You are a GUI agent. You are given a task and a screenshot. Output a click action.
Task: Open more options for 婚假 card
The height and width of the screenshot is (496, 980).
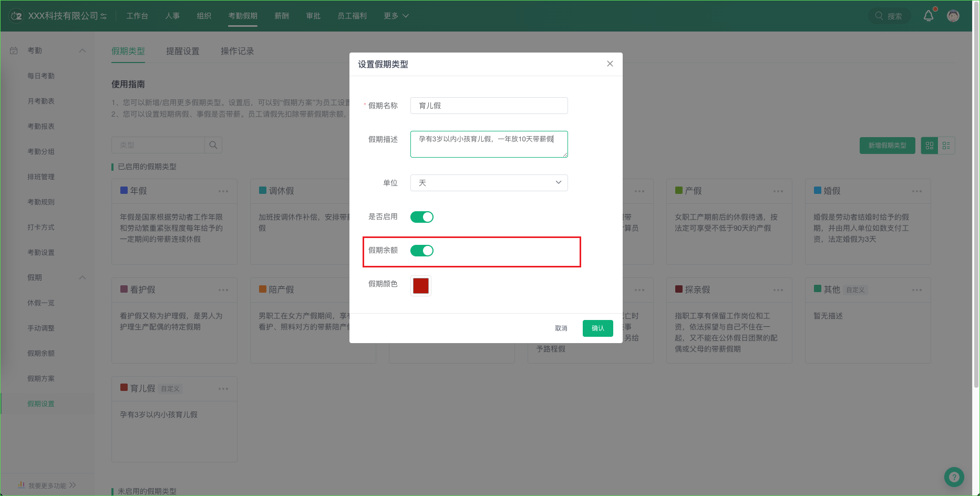(917, 191)
